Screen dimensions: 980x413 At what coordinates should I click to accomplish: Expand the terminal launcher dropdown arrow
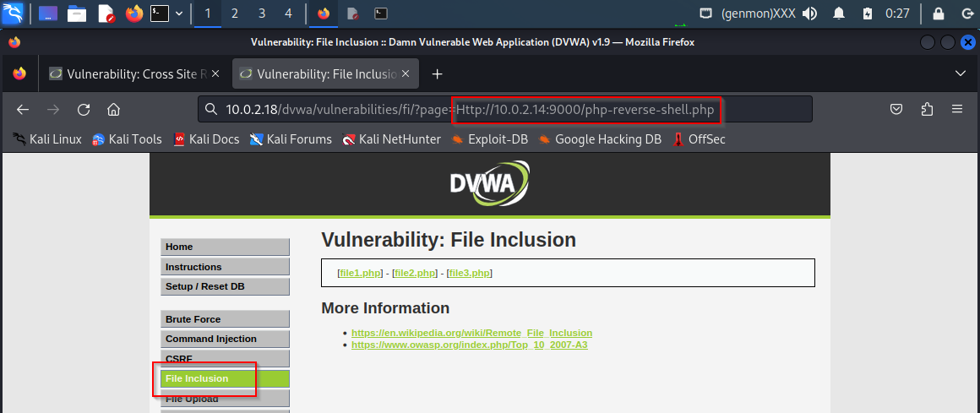tap(179, 14)
